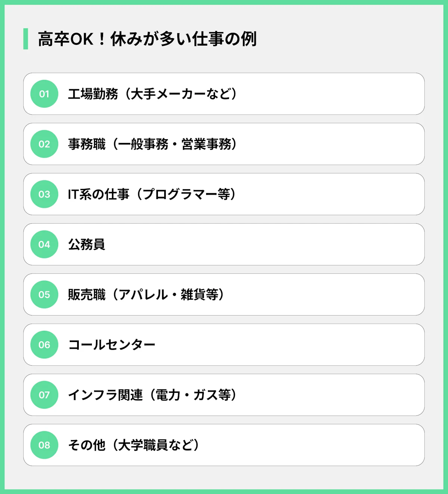Click the green 04 number badge
The height and width of the screenshot is (494, 448).
pyautogui.click(x=44, y=245)
